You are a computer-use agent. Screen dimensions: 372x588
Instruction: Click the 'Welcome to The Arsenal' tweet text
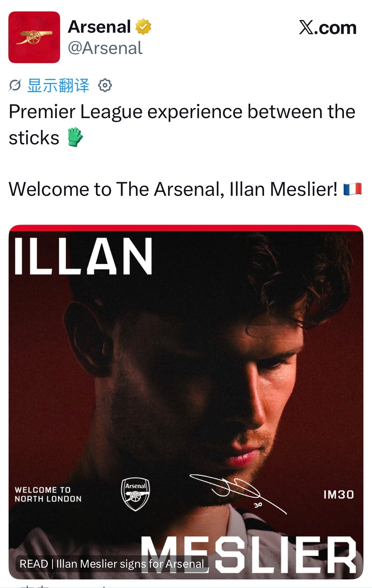(x=173, y=189)
